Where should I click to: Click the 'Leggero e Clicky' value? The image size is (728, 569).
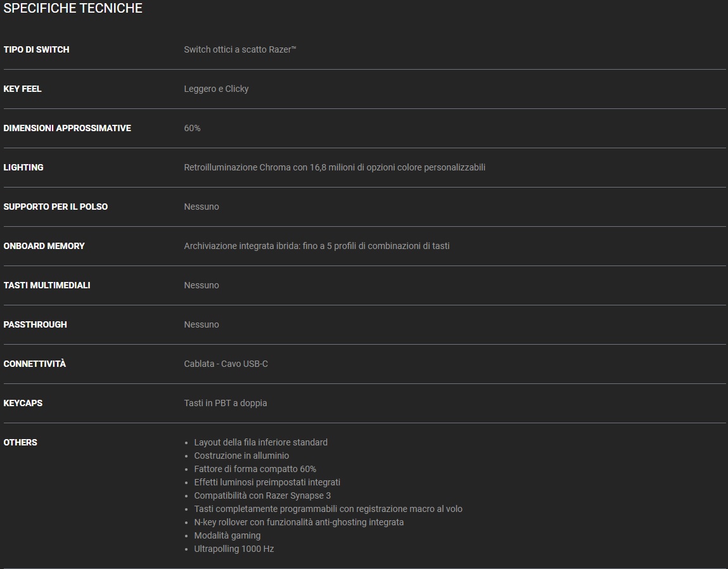click(216, 89)
